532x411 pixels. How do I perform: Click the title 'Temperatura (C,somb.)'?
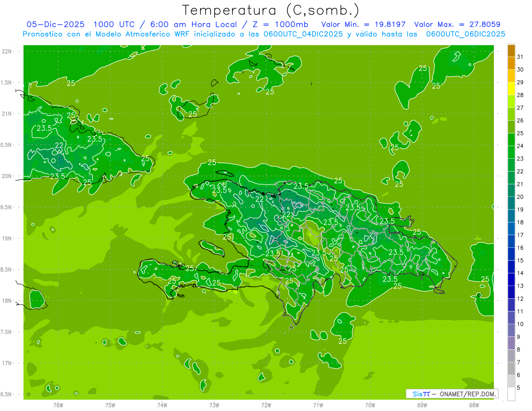[271, 11]
